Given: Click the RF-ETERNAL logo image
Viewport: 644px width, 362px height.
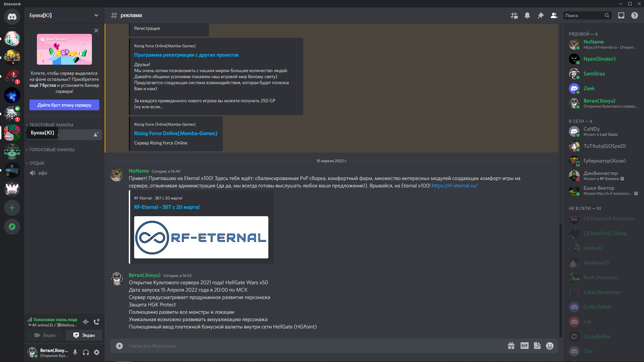Looking at the screenshot, I should click(x=201, y=237).
